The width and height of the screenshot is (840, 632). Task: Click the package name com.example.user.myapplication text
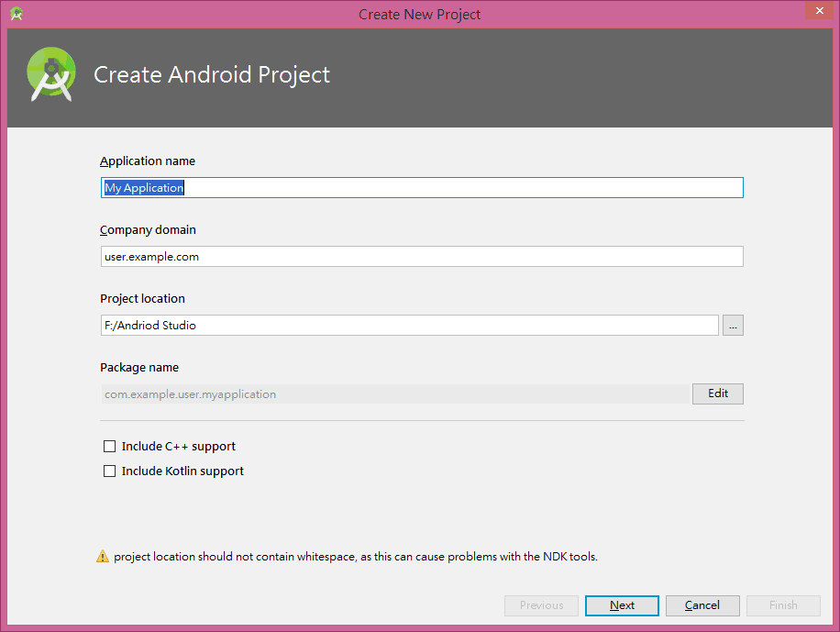[190, 394]
